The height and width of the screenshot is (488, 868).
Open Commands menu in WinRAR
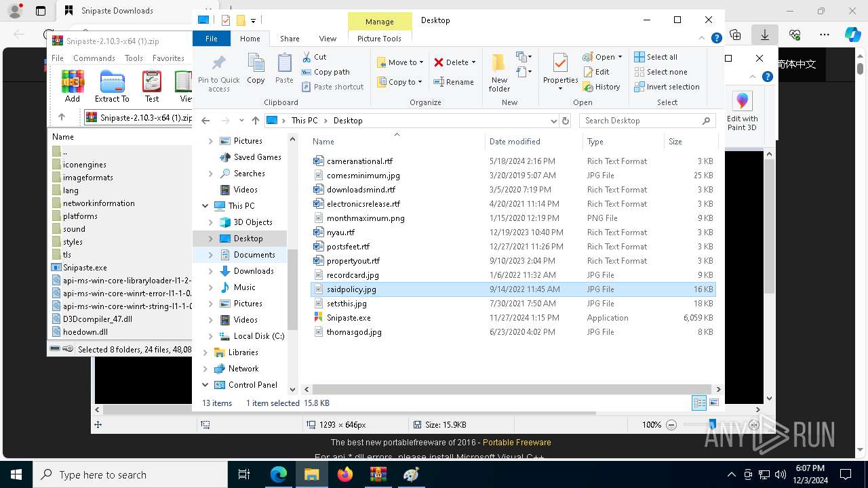(x=94, y=58)
